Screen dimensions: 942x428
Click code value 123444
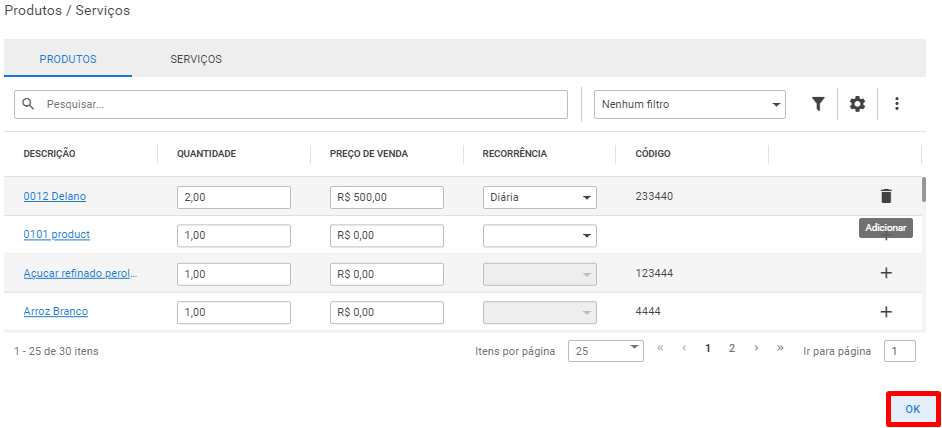tap(654, 273)
